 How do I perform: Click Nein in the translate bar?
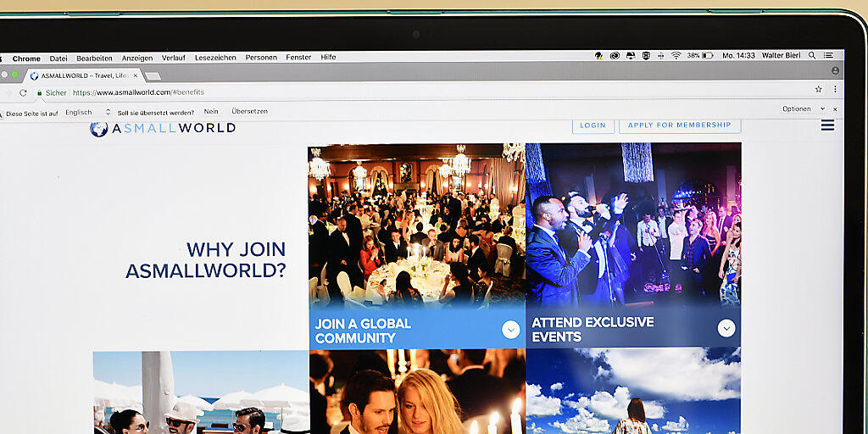coord(211,111)
